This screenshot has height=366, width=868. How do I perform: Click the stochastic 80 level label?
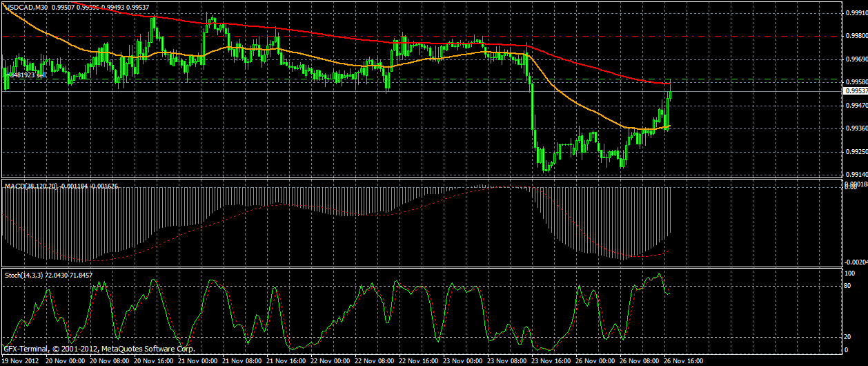pos(848,286)
